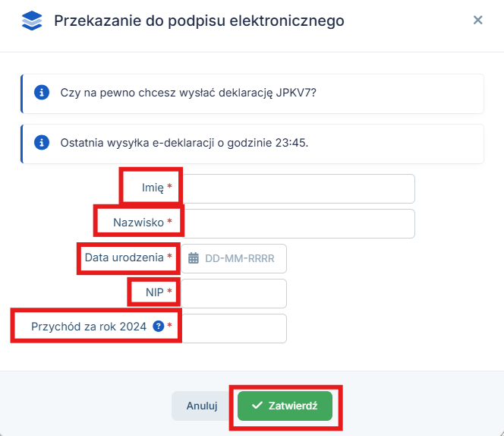Click the help icon next to Przychód za rok 2024
This screenshot has height=436, width=504.
pos(158,327)
